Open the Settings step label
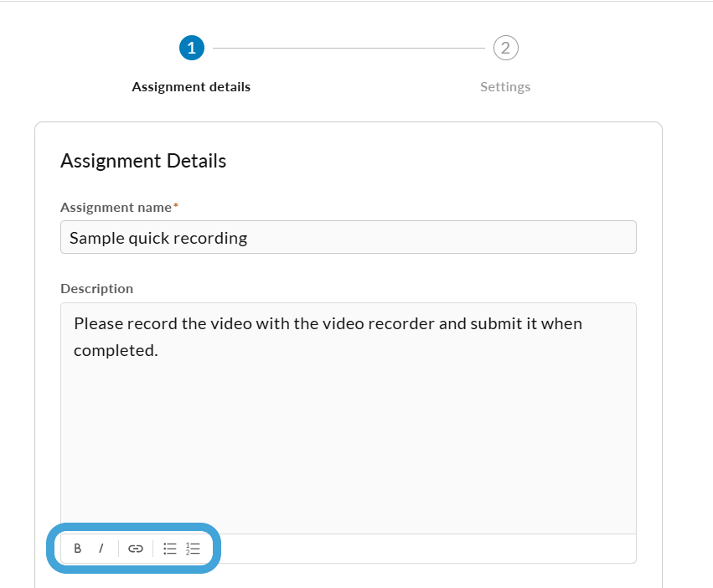Viewport: 713px width, 588px height. [505, 87]
